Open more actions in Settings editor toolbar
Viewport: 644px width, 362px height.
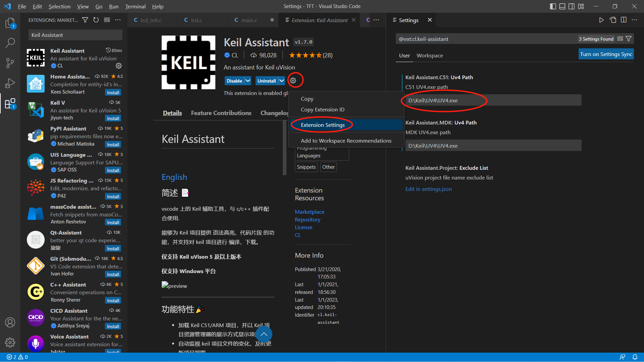[634, 20]
